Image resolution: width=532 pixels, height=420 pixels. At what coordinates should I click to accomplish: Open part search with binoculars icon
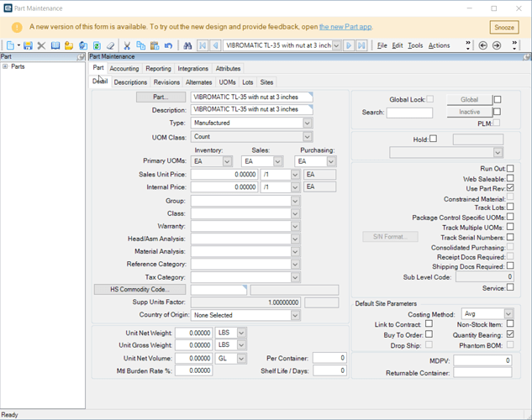(187, 45)
